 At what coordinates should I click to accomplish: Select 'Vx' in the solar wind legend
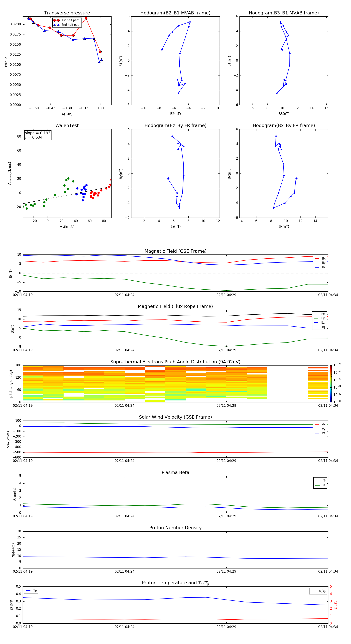click(x=320, y=424)
